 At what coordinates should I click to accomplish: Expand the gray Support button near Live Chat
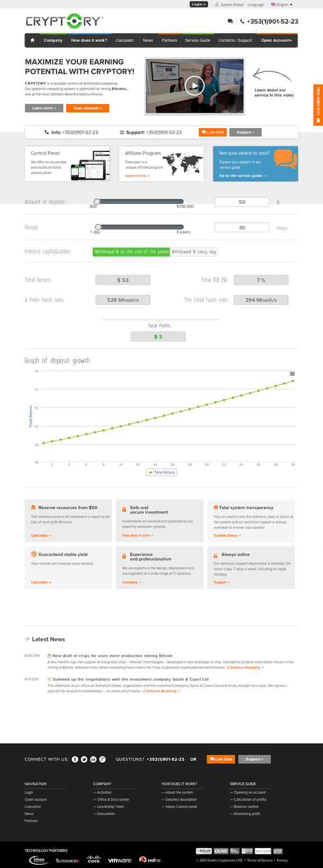click(246, 132)
